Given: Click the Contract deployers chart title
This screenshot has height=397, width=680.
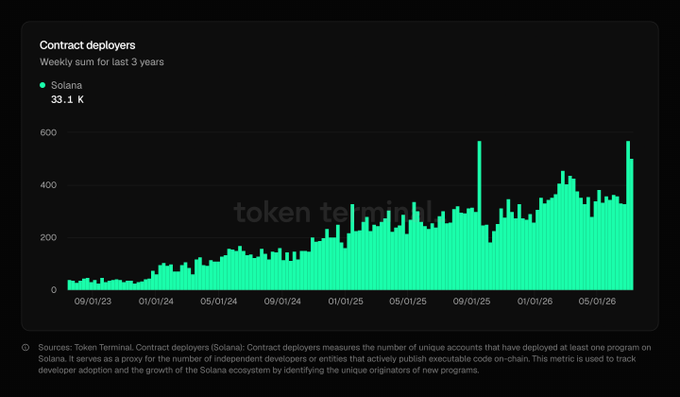Looking at the screenshot, I should (x=87, y=45).
